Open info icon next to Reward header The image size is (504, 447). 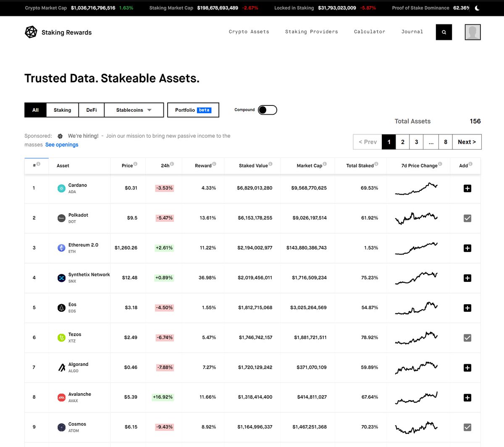pyautogui.click(x=214, y=164)
